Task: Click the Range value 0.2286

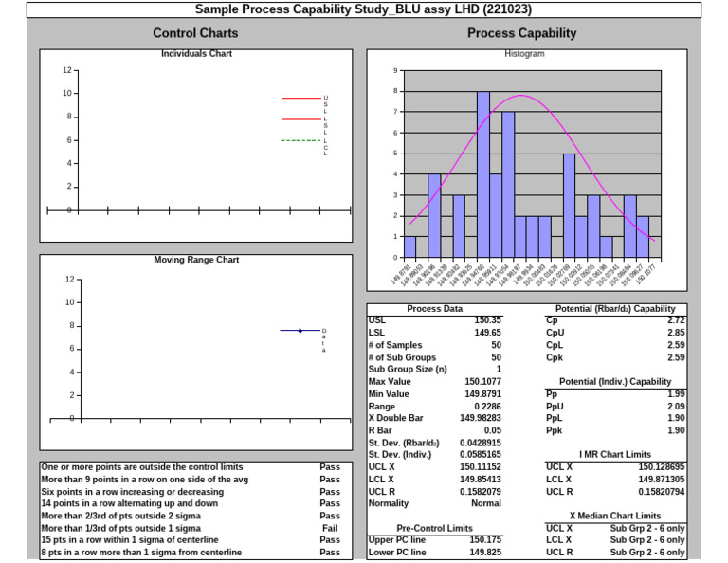Action: [487, 407]
